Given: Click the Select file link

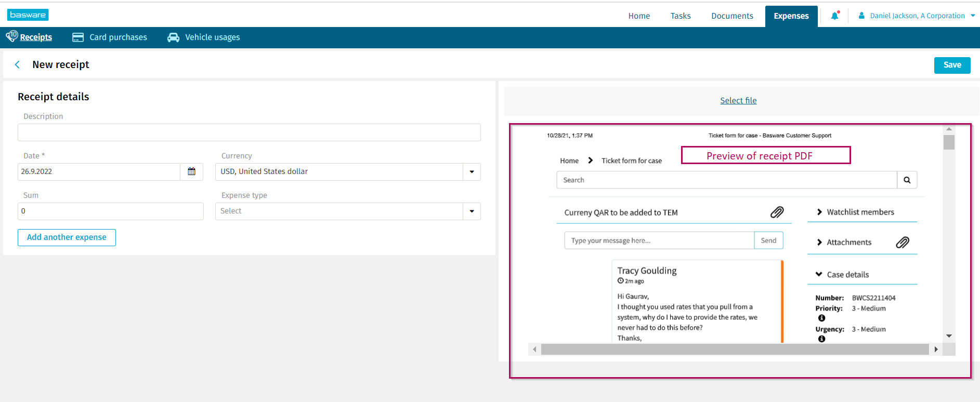Looking at the screenshot, I should pyautogui.click(x=738, y=101).
